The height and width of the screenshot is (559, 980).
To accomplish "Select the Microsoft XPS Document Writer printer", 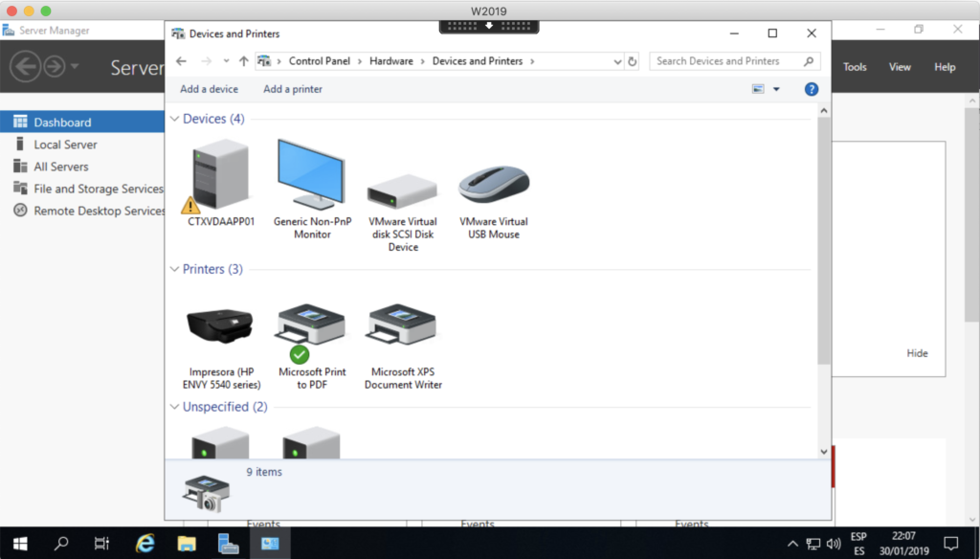I will [x=402, y=325].
